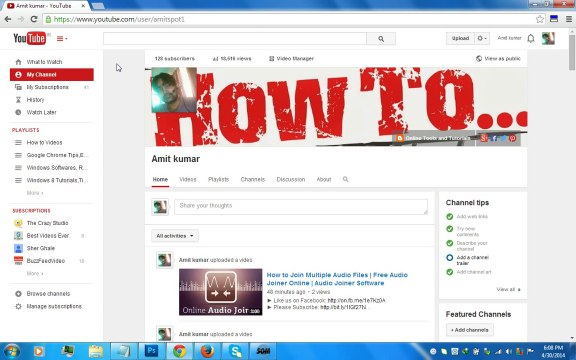
Task: Click the 18,516 views analytics link
Action: pyautogui.click(x=232, y=58)
